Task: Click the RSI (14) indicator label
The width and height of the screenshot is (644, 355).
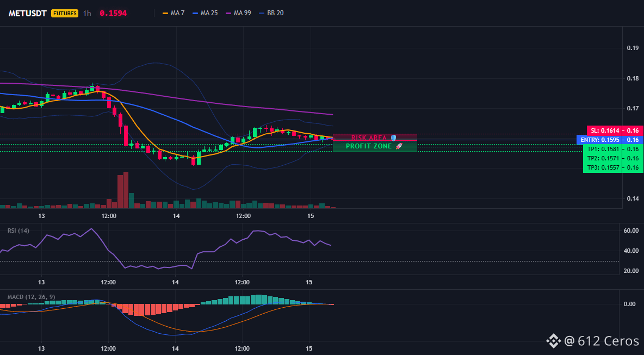Action: pos(18,231)
